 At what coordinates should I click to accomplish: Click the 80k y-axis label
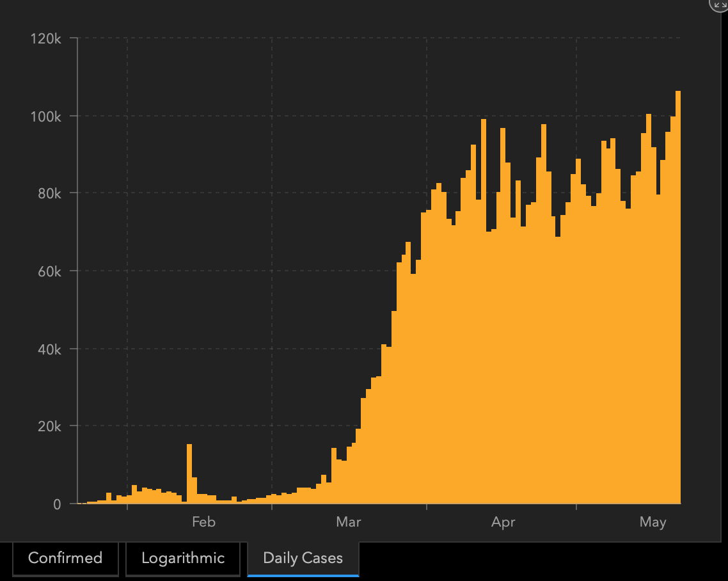pos(49,193)
